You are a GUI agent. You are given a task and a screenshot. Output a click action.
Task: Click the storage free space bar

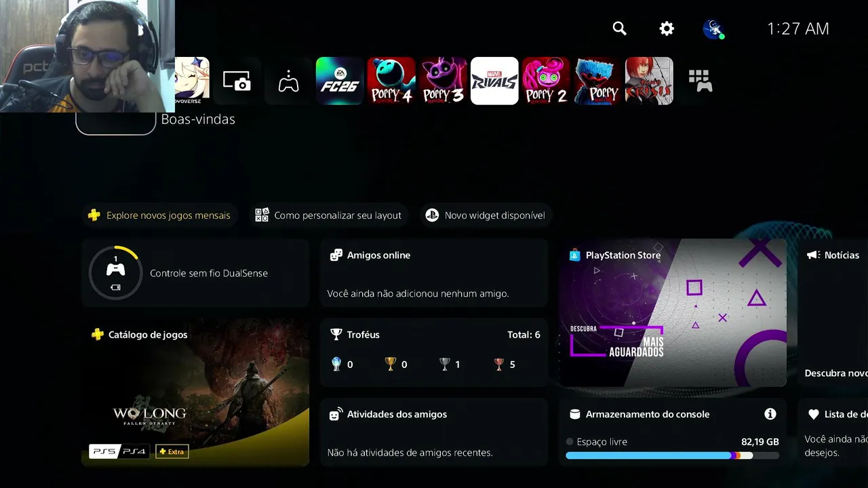click(673, 456)
